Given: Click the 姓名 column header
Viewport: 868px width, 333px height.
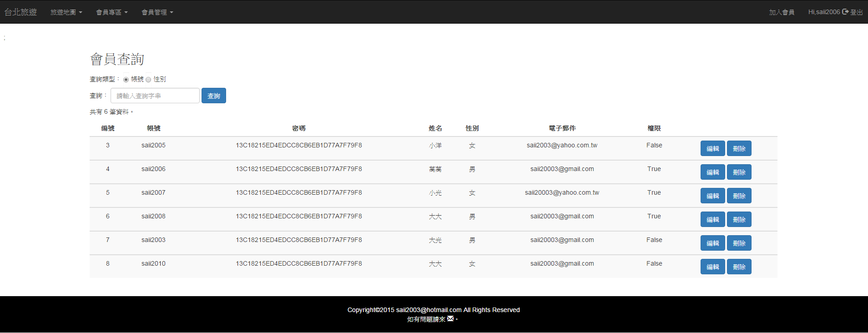Looking at the screenshot, I should pyautogui.click(x=435, y=128).
